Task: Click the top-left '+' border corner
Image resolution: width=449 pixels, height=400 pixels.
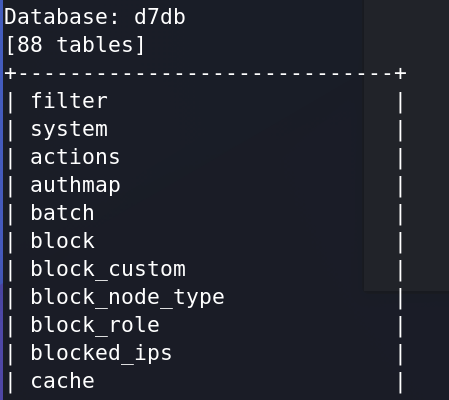Action: (10, 73)
